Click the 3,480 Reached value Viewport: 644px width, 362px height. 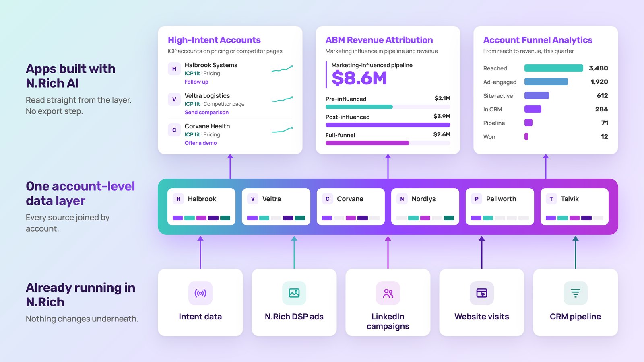[x=599, y=68]
